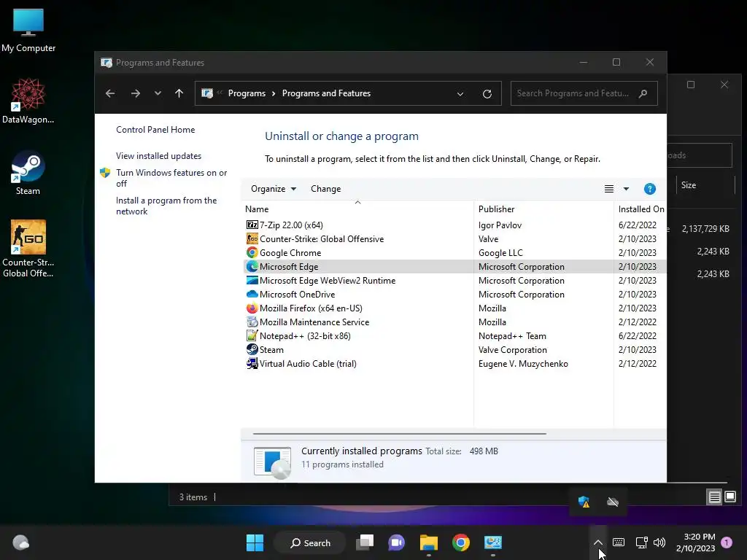Open OneDrive tray icon in overflow

613,502
